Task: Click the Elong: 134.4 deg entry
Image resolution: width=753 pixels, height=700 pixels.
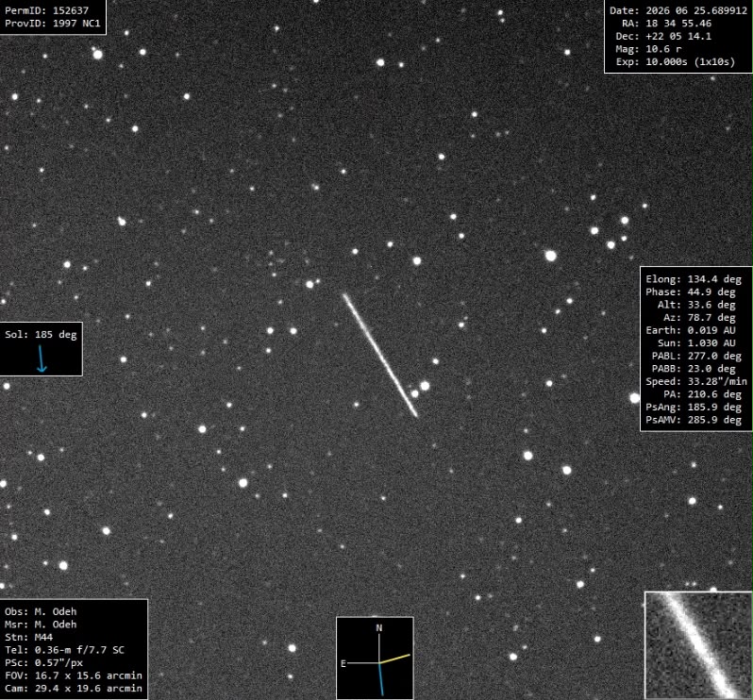Action: pos(694,279)
